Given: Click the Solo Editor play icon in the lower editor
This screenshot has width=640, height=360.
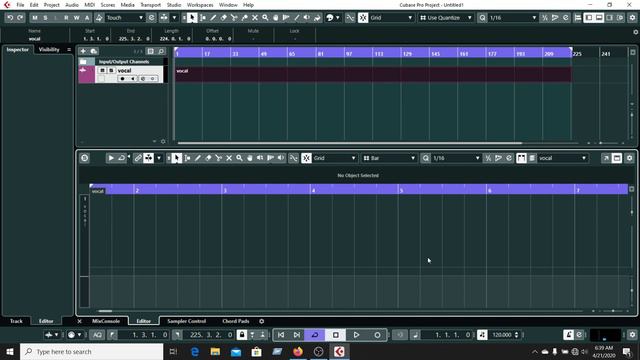Looking at the screenshot, I should 111,158.
